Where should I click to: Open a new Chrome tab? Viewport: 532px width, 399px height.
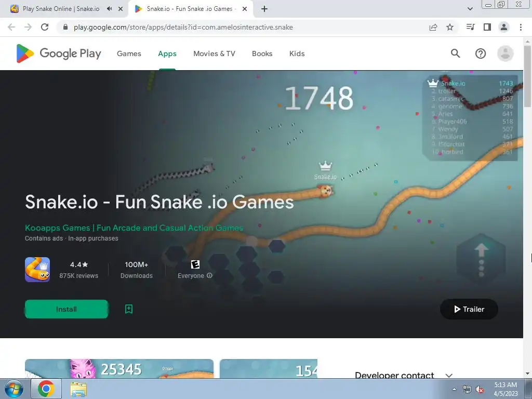pos(264,9)
